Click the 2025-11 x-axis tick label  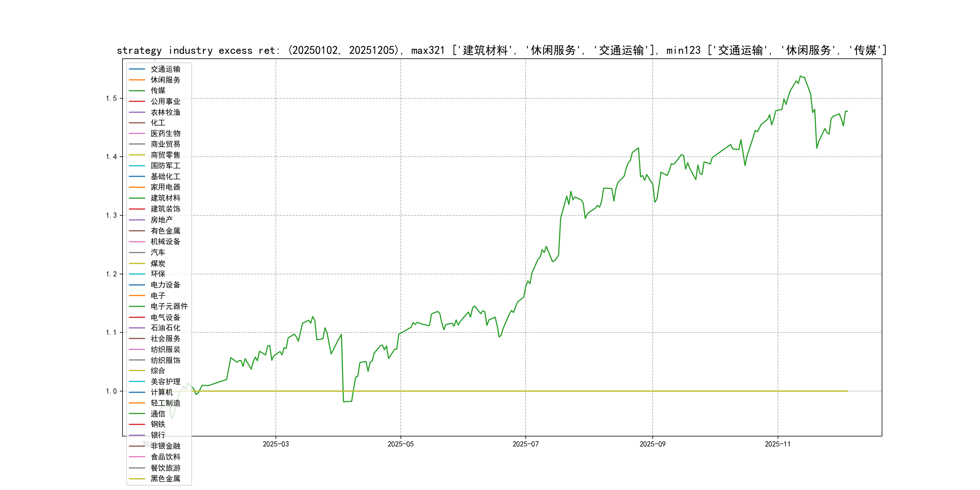(778, 444)
